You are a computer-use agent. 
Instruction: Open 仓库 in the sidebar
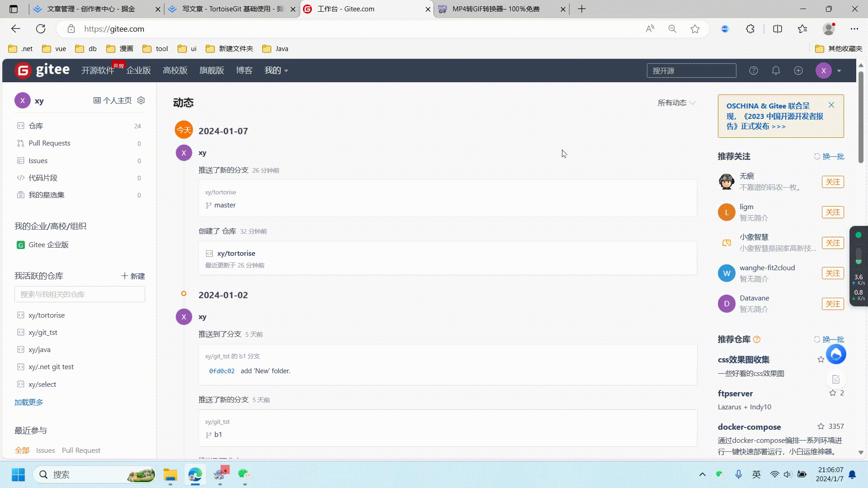coord(79,126)
